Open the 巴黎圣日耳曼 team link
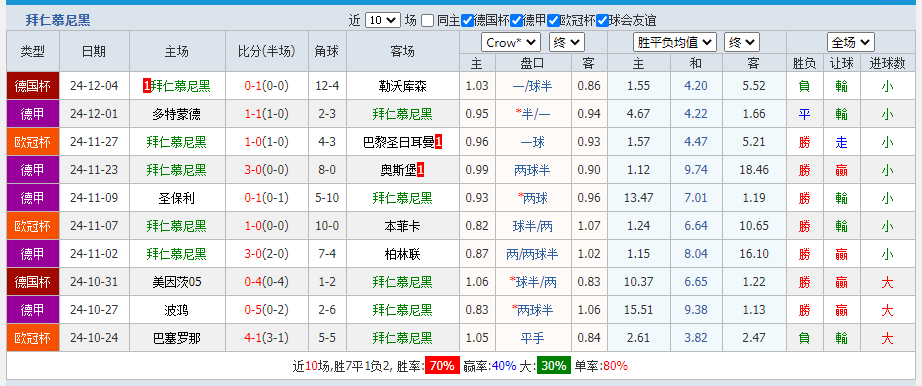This screenshot has width=922, height=386. (399, 142)
